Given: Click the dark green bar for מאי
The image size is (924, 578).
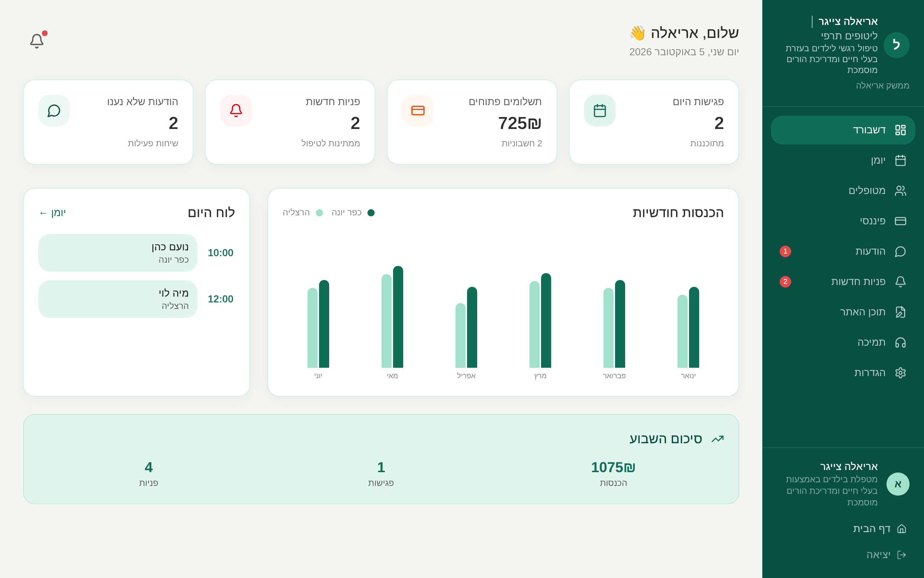Looking at the screenshot, I should [x=398, y=317].
